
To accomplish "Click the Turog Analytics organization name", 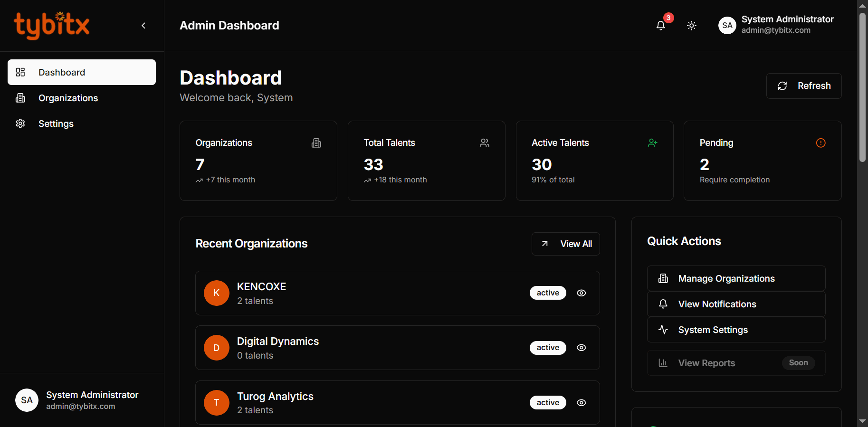I will pos(275,397).
